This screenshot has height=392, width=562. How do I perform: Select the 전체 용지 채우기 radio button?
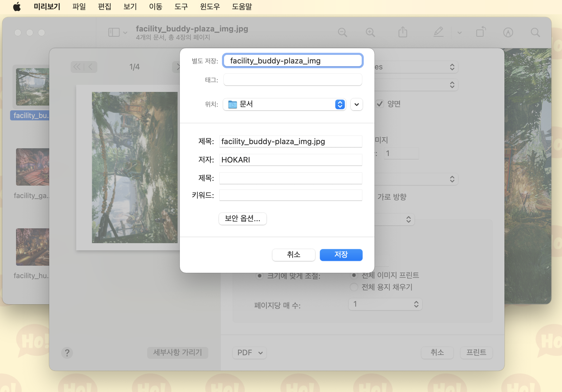pyautogui.click(x=354, y=287)
